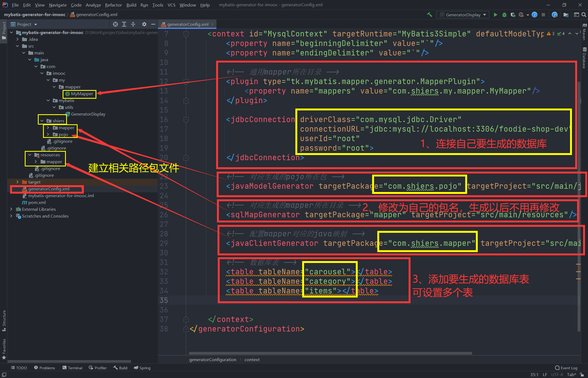Open the Build menu
588x378 pixels.
click(131, 5)
